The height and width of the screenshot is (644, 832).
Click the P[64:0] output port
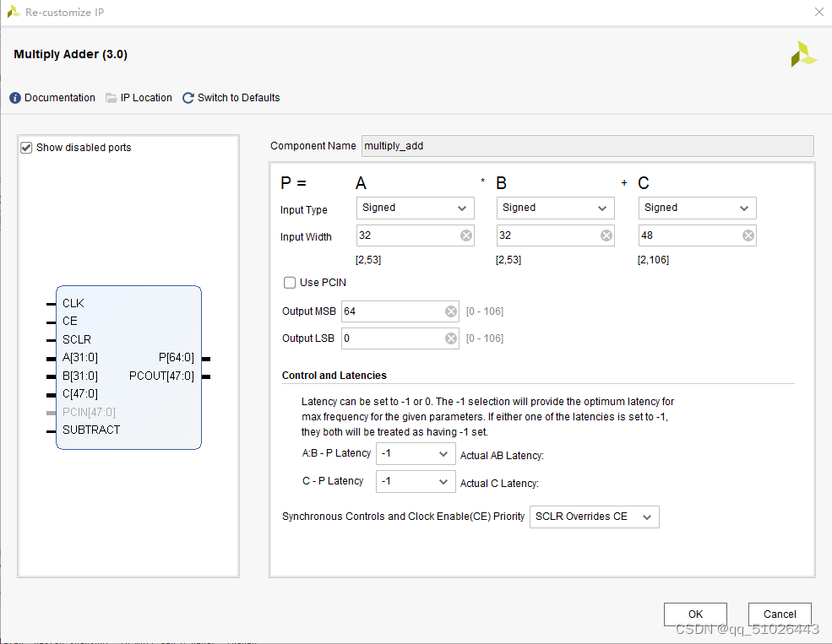click(x=177, y=358)
